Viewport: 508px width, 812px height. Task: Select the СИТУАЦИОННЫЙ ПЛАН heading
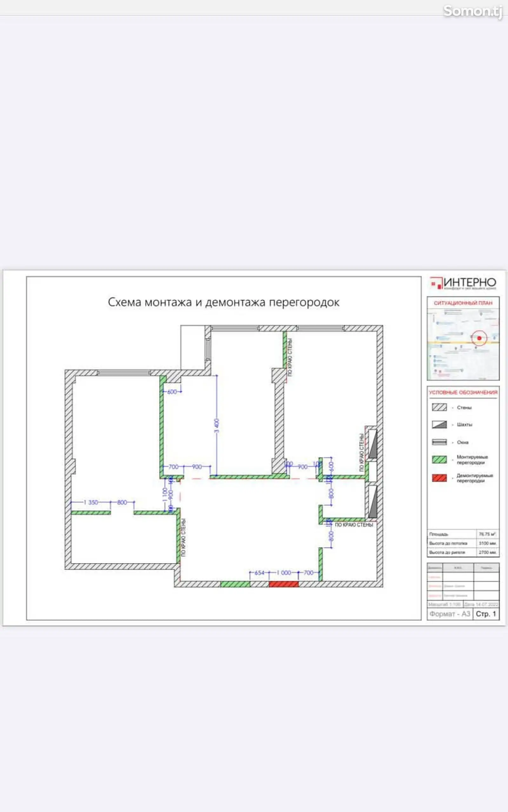[x=463, y=303]
